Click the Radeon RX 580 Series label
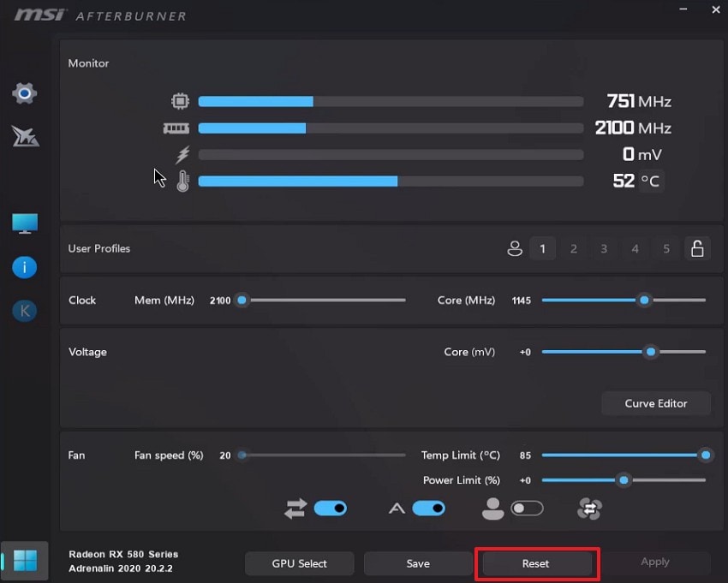 pyautogui.click(x=123, y=554)
